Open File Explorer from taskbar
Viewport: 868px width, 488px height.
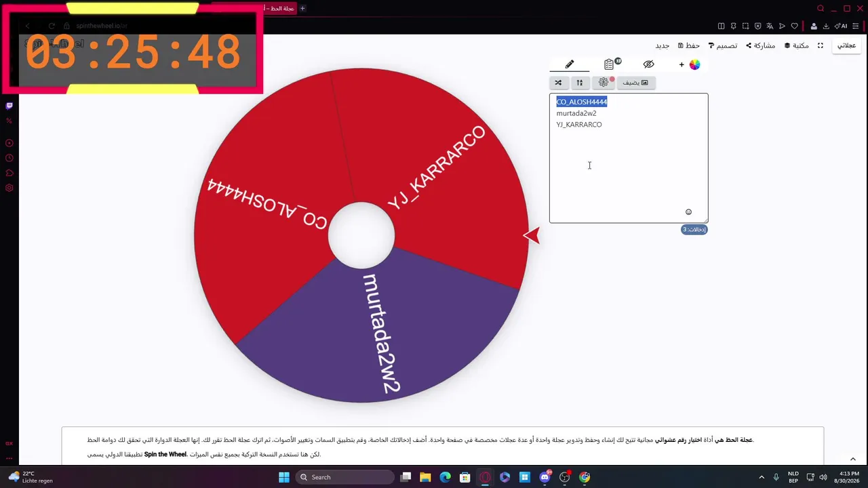[425, 477]
